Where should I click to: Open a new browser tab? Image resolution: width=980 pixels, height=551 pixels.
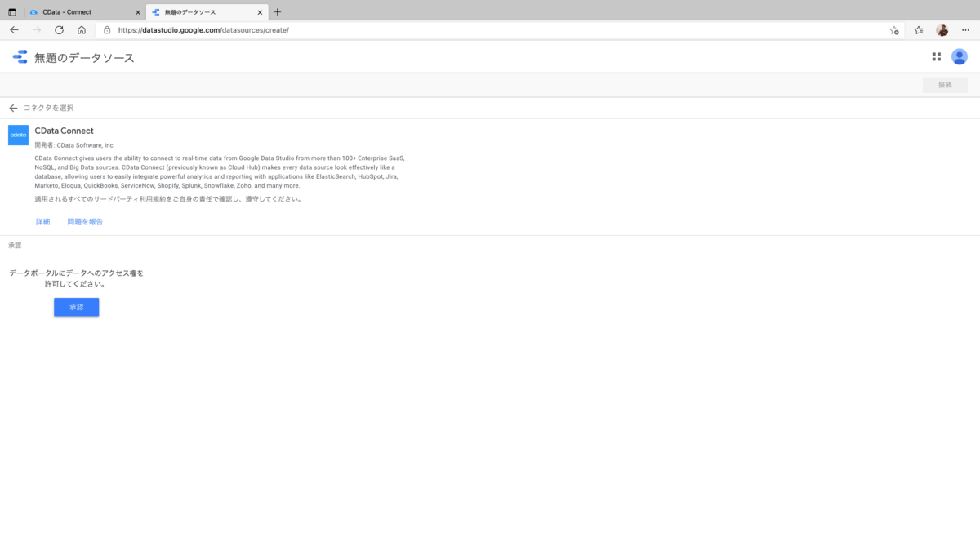point(278,12)
